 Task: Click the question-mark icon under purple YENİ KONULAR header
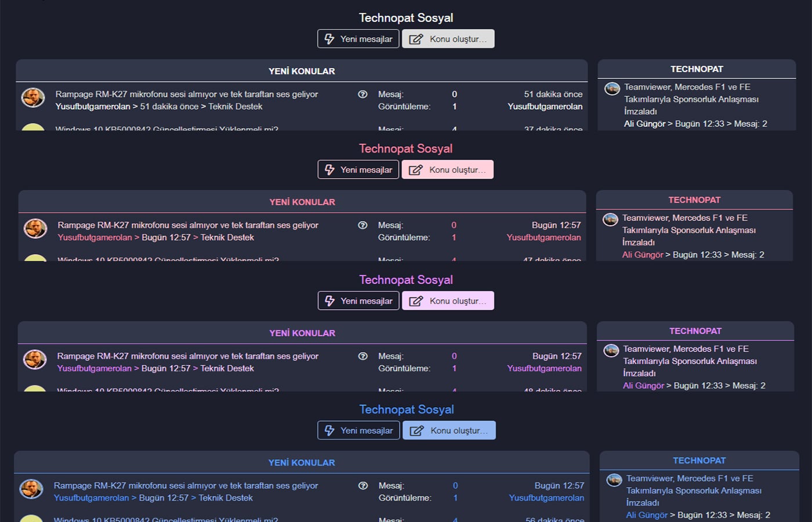click(362, 356)
